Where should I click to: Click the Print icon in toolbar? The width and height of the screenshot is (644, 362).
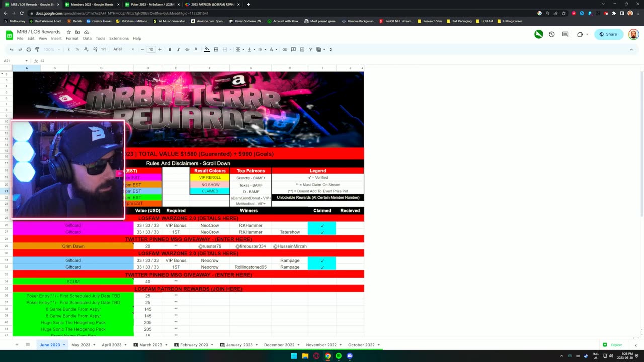point(28,49)
